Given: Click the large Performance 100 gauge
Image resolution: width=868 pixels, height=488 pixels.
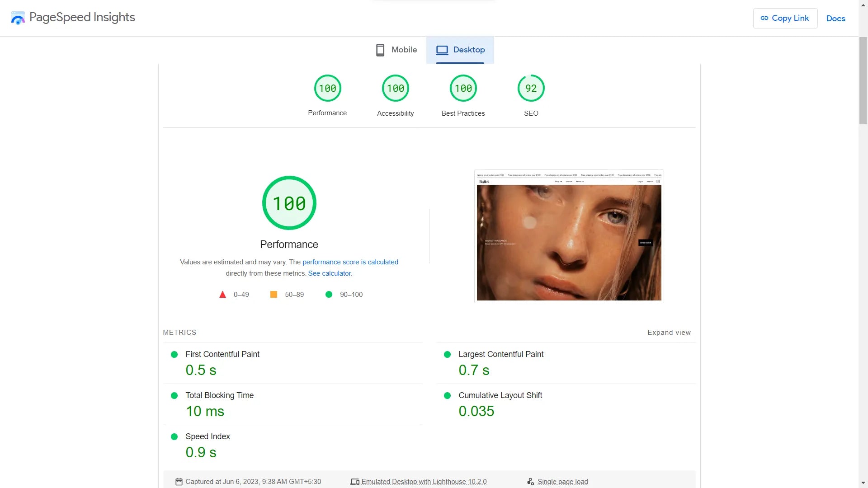Looking at the screenshot, I should point(289,203).
